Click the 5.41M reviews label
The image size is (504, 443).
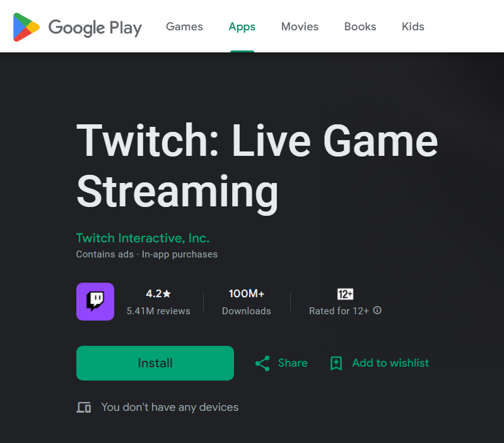158,311
